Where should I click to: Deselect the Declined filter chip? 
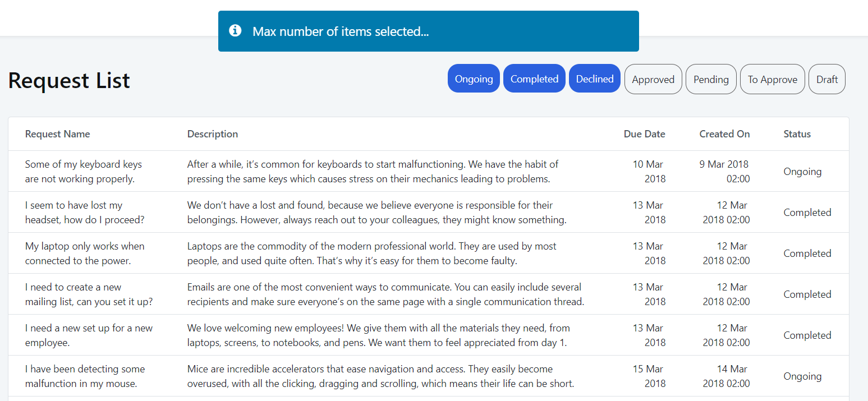coord(595,79)
